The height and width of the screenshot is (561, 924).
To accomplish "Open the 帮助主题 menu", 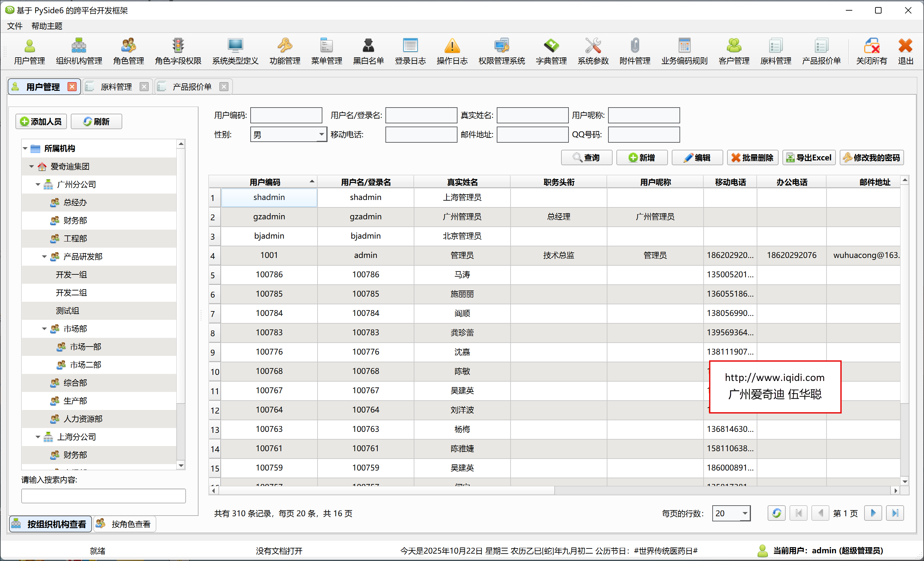I will click(47, 26).
